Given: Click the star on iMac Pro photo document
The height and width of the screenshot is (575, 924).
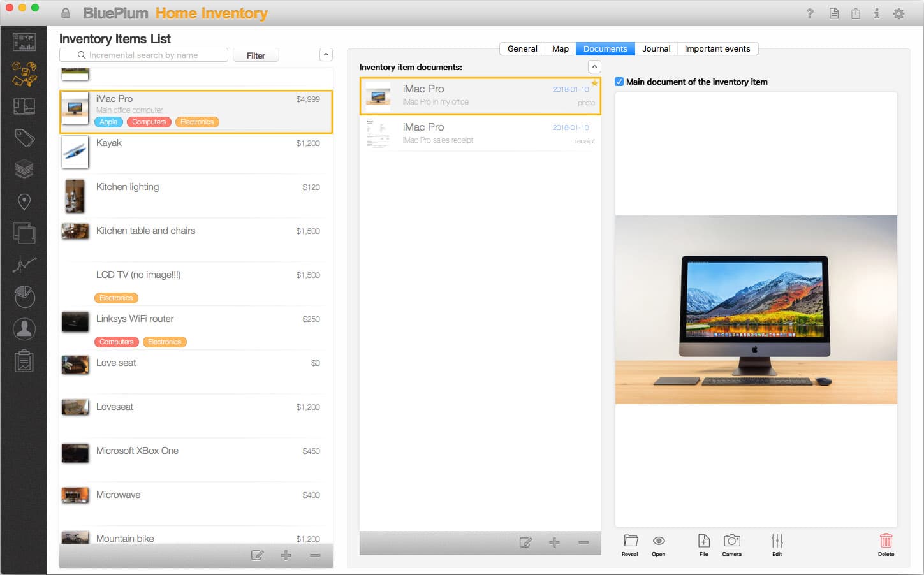Looking at the screenshot, I should click(x=595, y=83).
